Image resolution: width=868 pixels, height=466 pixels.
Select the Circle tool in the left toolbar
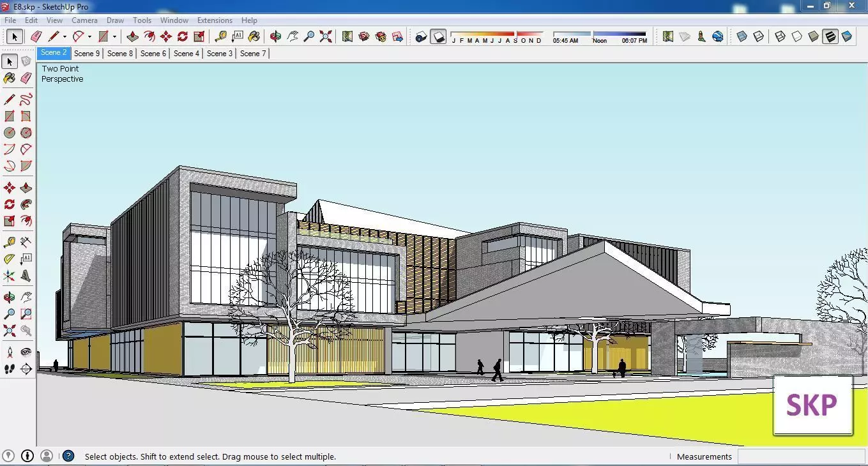[x=10, y=133]
